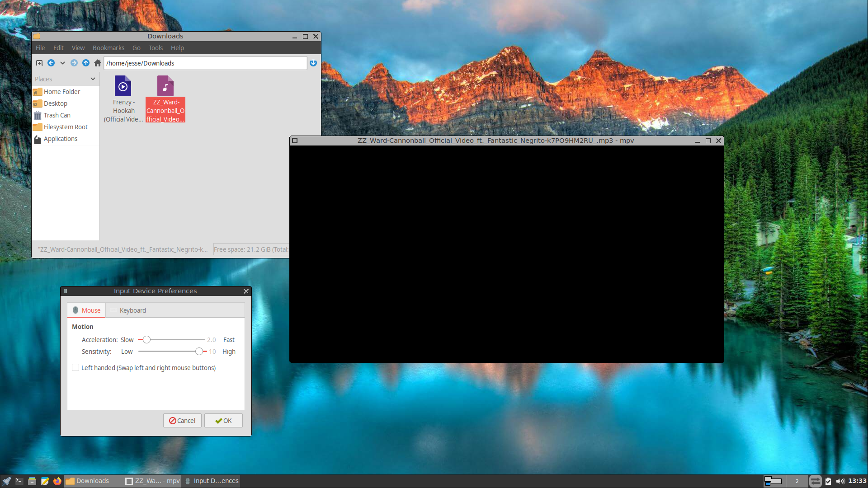Switch to desktop 2 in pager
868x488 pixels.
797,481
